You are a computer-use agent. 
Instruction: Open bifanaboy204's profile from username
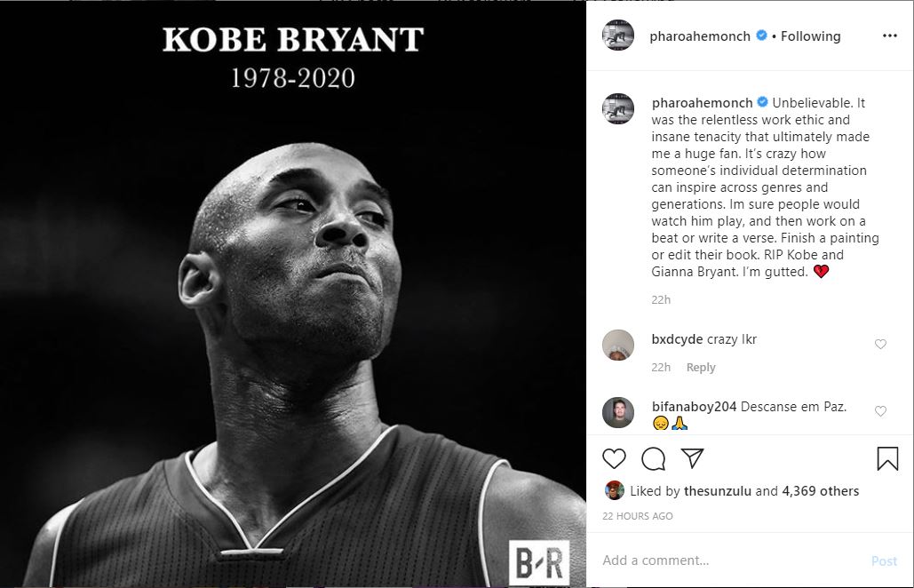pyautogui.click(x=694, y=406)
